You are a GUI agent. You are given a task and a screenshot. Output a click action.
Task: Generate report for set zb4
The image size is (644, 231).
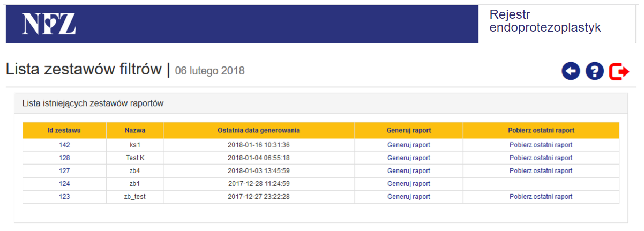(408, 171)
